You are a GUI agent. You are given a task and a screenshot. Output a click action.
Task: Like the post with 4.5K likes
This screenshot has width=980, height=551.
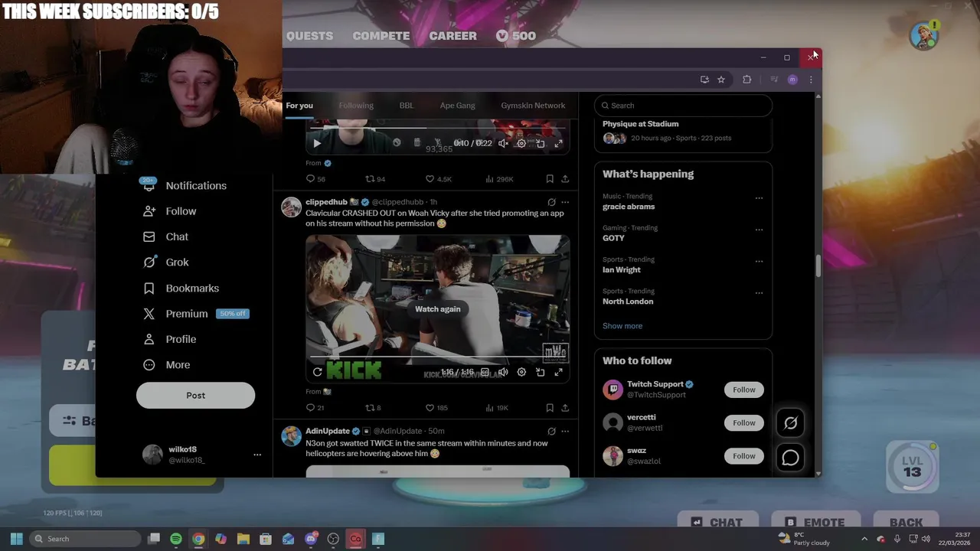tap(439, 179)
